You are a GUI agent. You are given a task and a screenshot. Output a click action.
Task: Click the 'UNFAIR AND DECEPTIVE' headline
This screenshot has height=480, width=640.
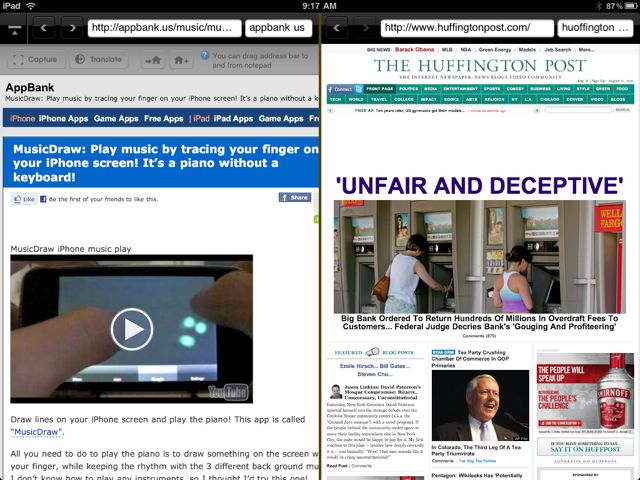(x=479, y=186)
